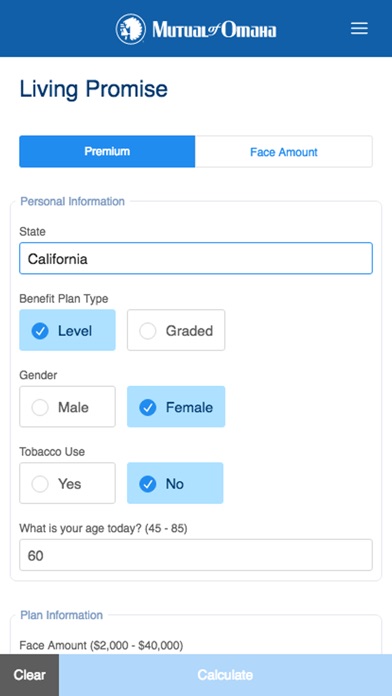Choose No for tobacco use
The height and width of the screenshot is (696, 392).
click(175, 483)
